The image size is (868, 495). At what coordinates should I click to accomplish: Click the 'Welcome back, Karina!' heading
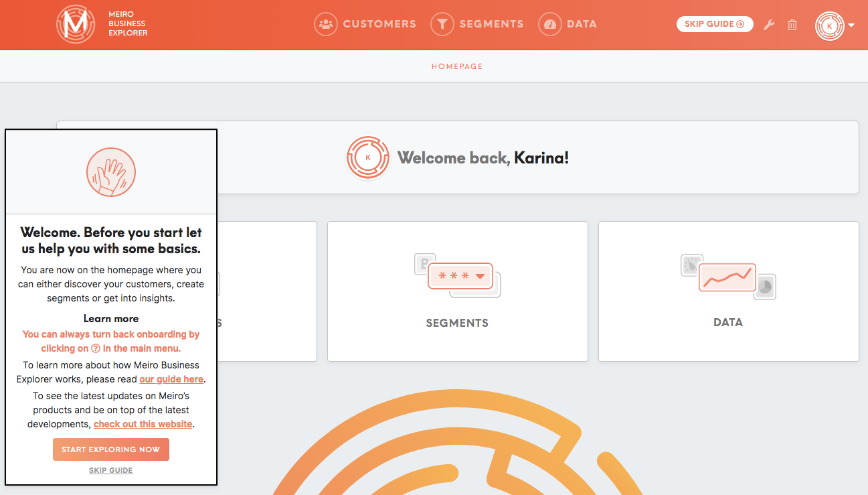(483, 158)
